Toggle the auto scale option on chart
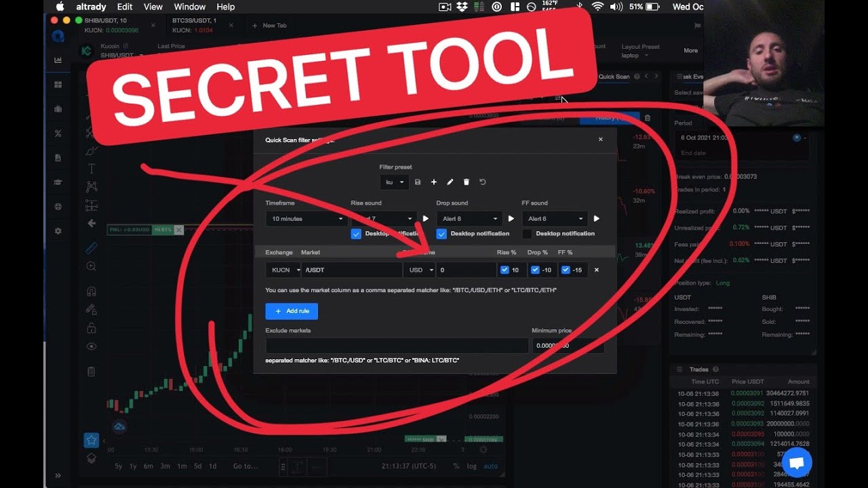This screenshot has width=868, height=488. pyautogui.click(x=491, y=466)
